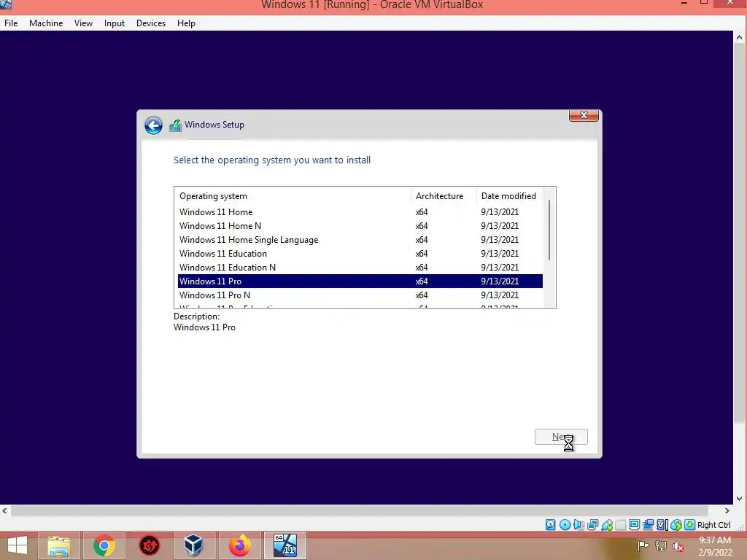Open the Devices menu

tap(151, 23)
